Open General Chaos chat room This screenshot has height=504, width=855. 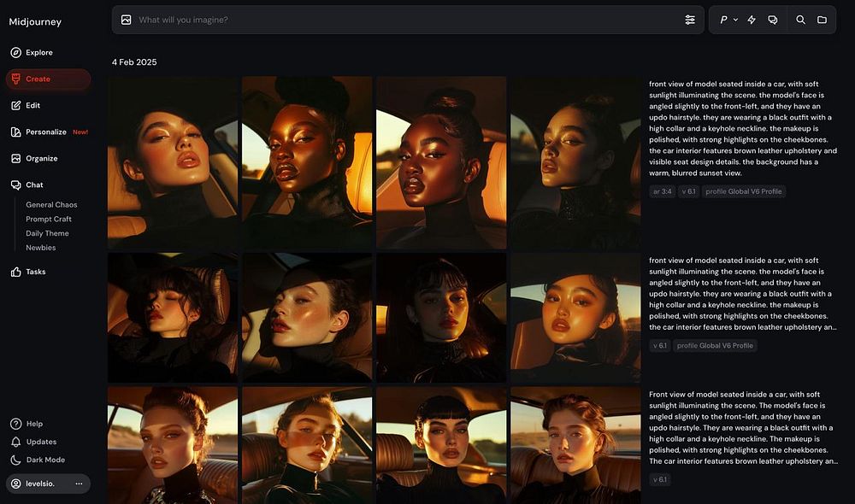tap(51, 205)
